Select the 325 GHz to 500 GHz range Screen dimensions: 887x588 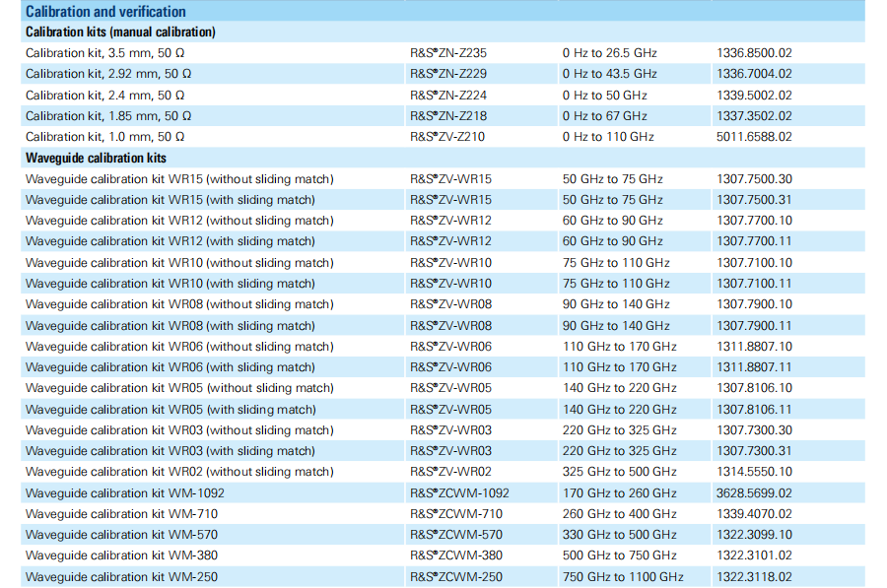coord(619,472)
